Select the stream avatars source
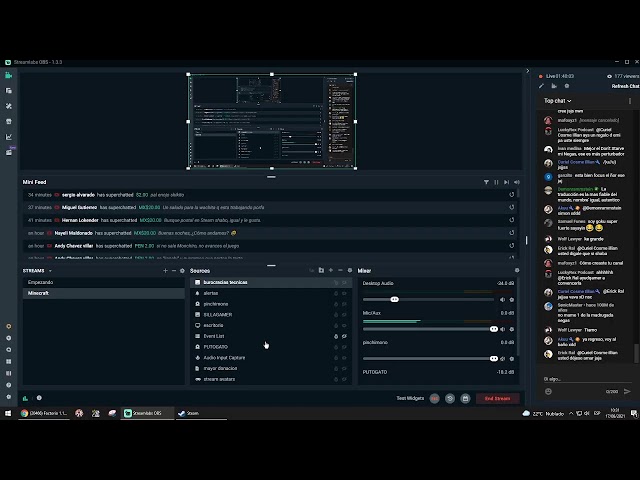 [271, 379]
